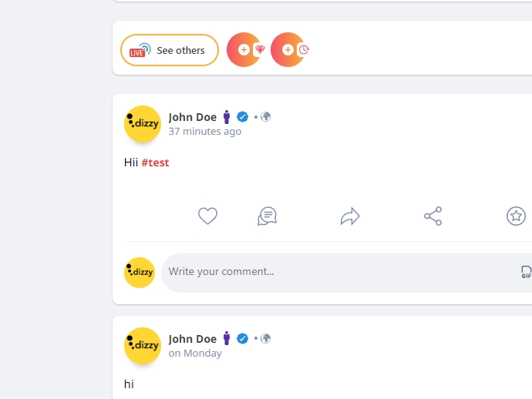Click the dizzy avatar on the "Hii #test" post
Viewport: 532px width, 399px height.
tap(143, 124)
